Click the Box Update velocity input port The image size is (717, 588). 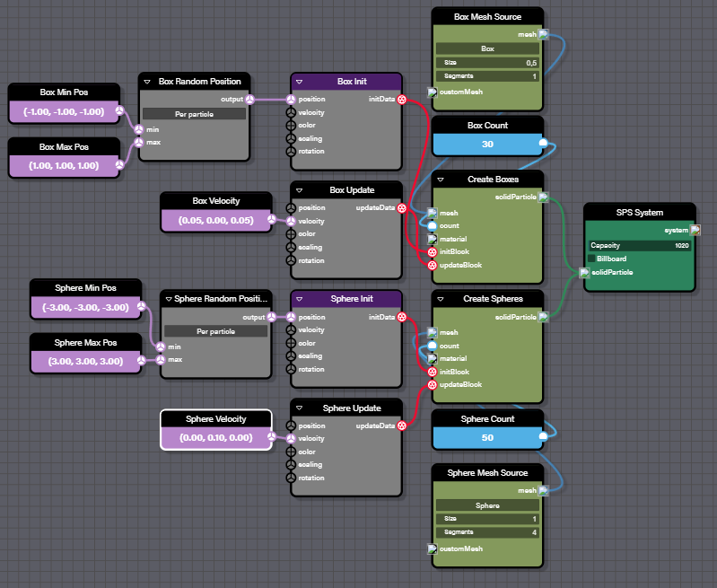point(291,221)
